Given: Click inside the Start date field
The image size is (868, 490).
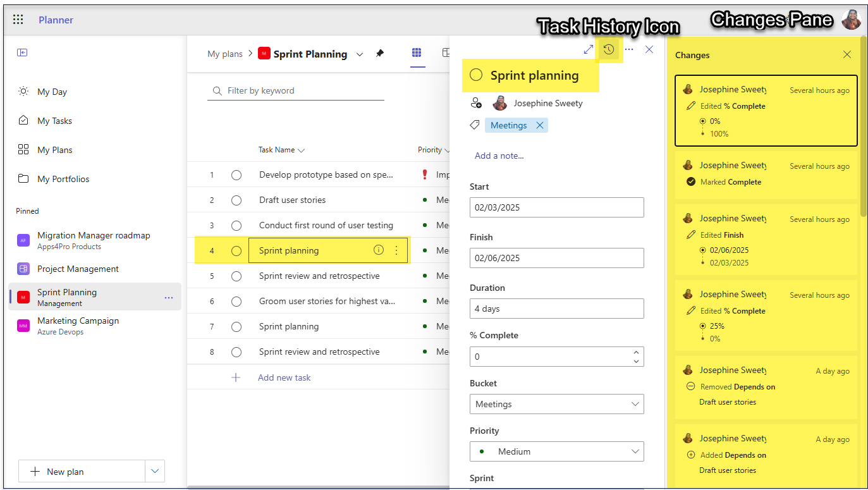Looking at the screenshot, I should [x=556, y=207].
